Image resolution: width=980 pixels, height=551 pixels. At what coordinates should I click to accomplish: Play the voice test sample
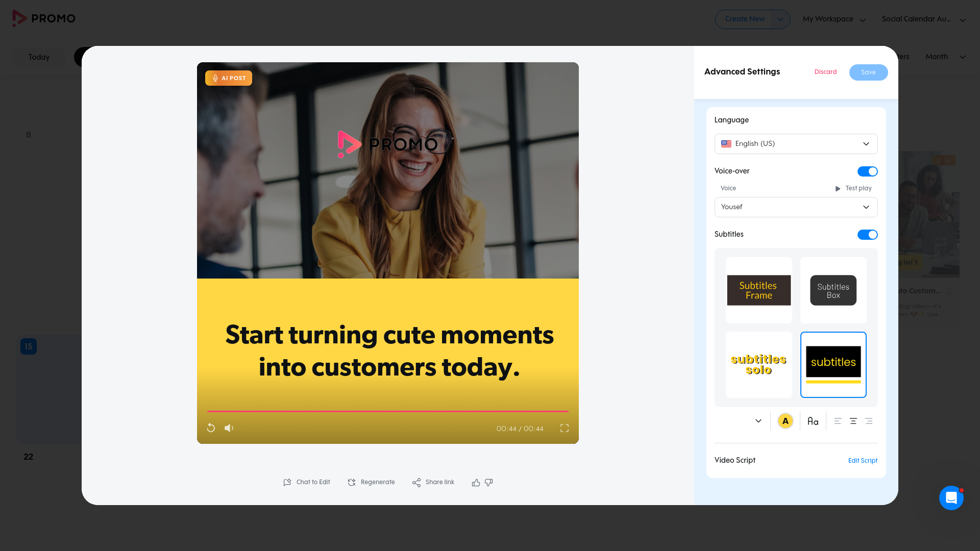click(853, 188)
